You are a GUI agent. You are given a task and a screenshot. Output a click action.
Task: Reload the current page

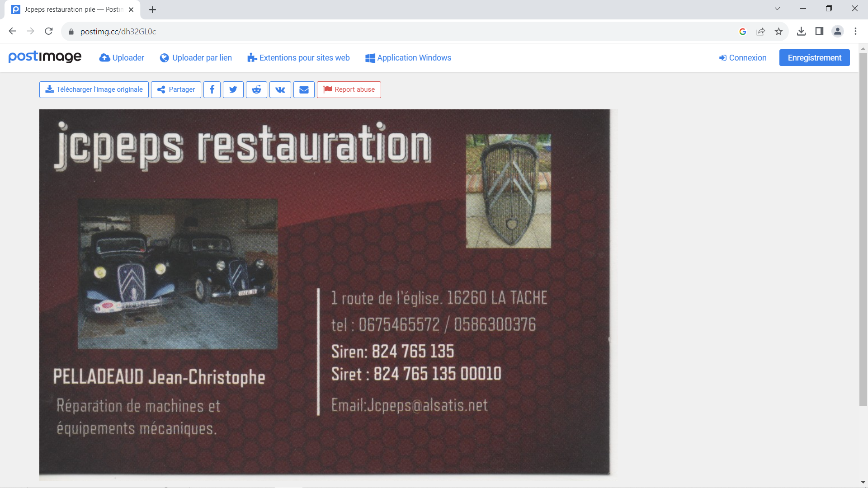point(49,31)
